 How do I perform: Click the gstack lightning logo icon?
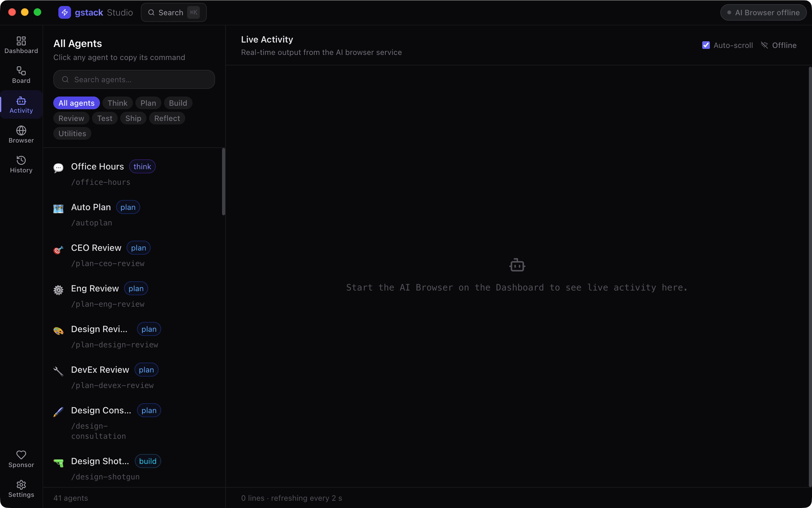click(64, 12)
